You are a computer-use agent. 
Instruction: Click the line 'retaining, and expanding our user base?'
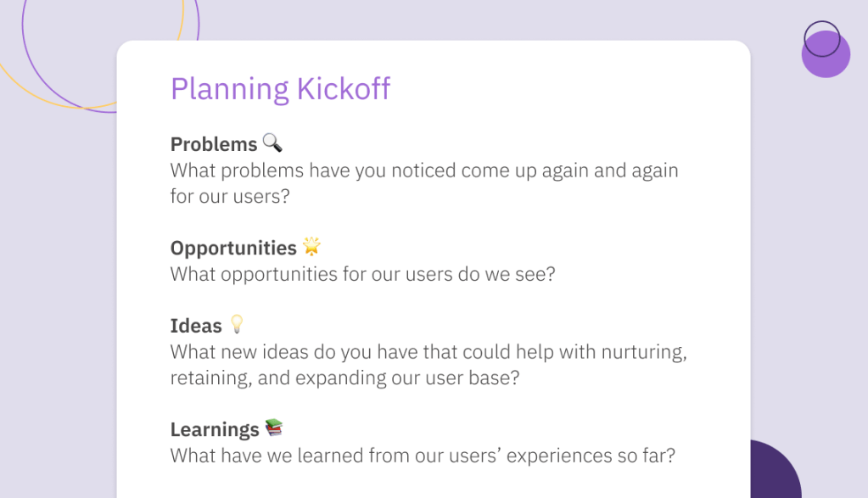point(344,378)
